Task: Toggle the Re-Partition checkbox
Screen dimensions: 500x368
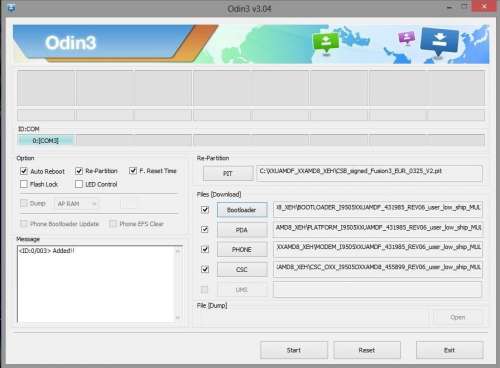Action: pyautogui.click(x=79, y=171)
